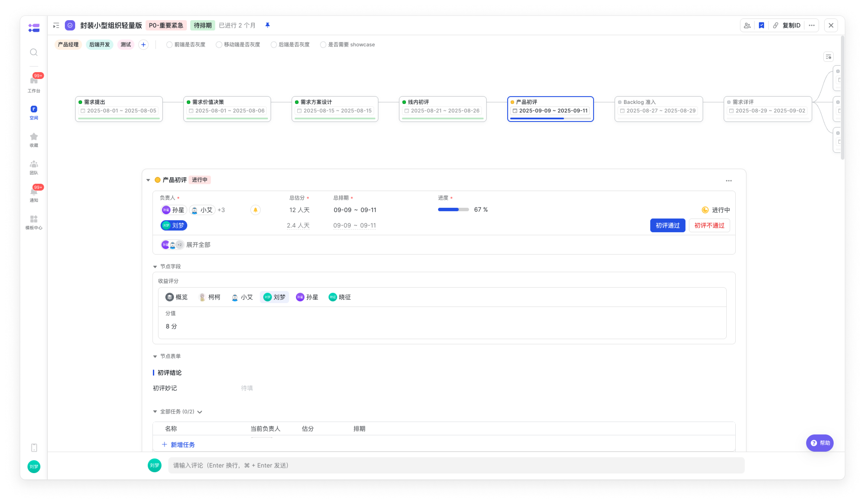Image resolution: width=865 pixels, height=504 pixels.
Task: Open the 待排期 status dropdown
Action: [x=203, y=25]
